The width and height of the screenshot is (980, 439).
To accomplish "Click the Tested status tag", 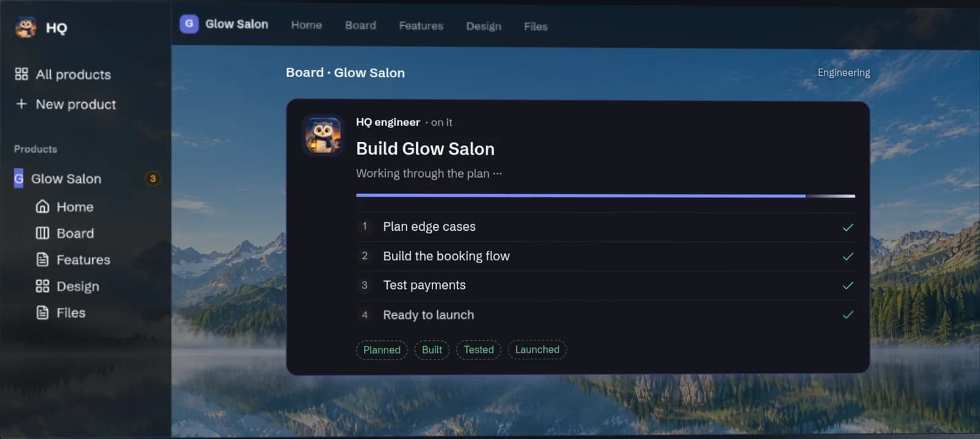I will click(478, 350).
